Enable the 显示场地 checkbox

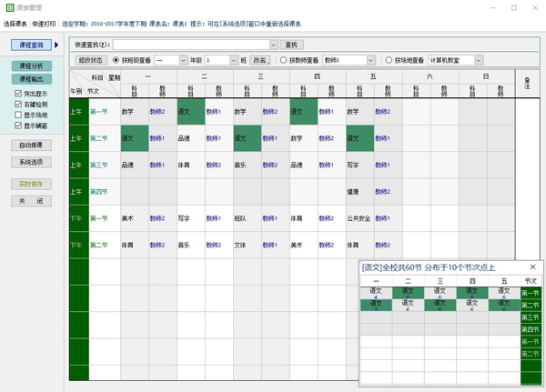tap(18, 115)
